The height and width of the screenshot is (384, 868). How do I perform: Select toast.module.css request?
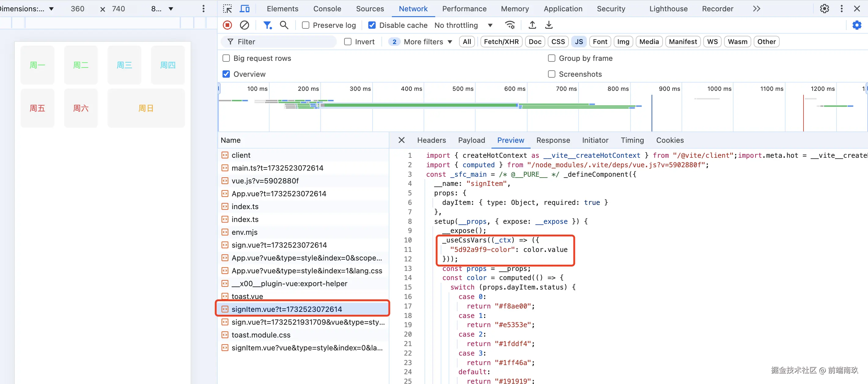pos(261,335)
